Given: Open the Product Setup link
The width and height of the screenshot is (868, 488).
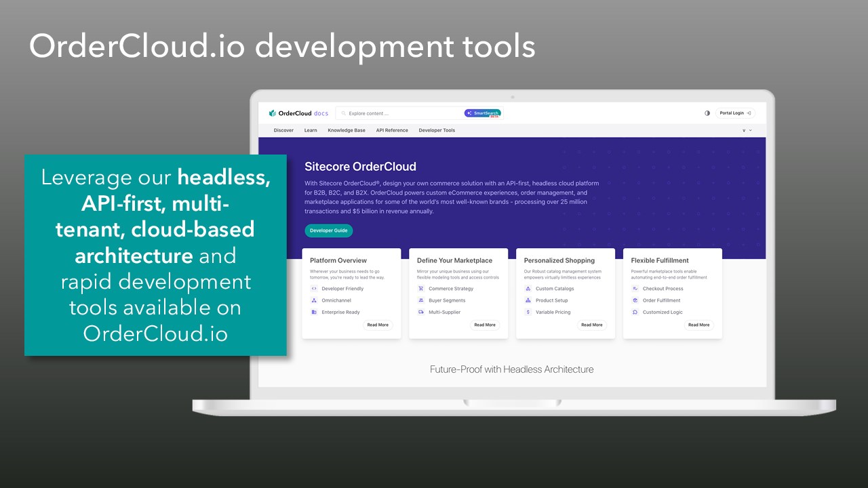Looking at the screenshot, I should [x=552, y=300].
